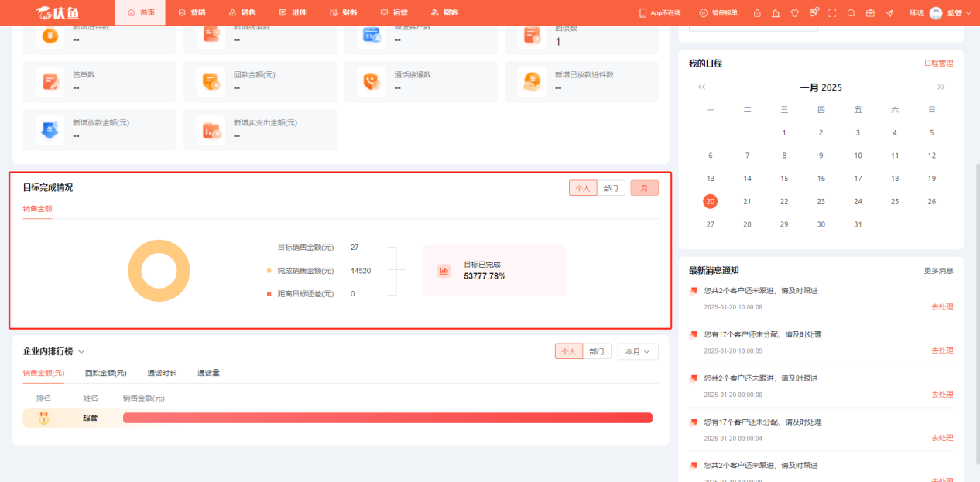Click the T-shirt theme icon

(794, 13)
